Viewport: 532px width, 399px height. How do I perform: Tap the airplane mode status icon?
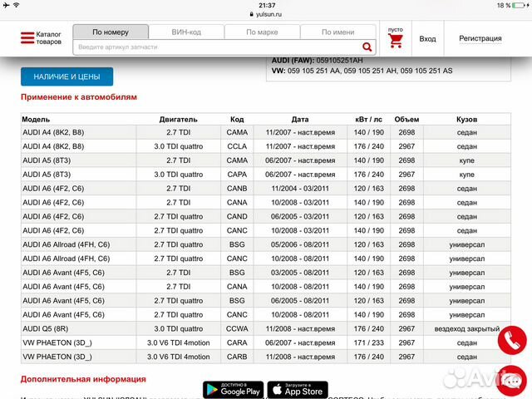pyautogui.click(x=6, y=5)
